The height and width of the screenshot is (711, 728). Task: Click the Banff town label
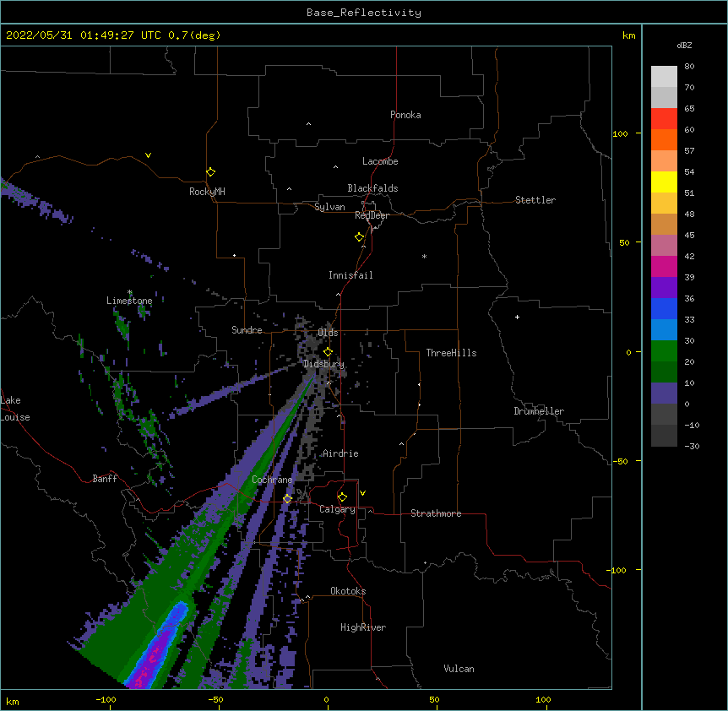point(105,479)
